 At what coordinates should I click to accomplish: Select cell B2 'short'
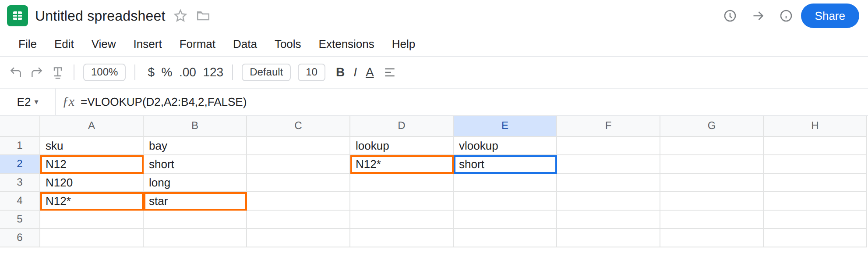click(x=195, y=164)
